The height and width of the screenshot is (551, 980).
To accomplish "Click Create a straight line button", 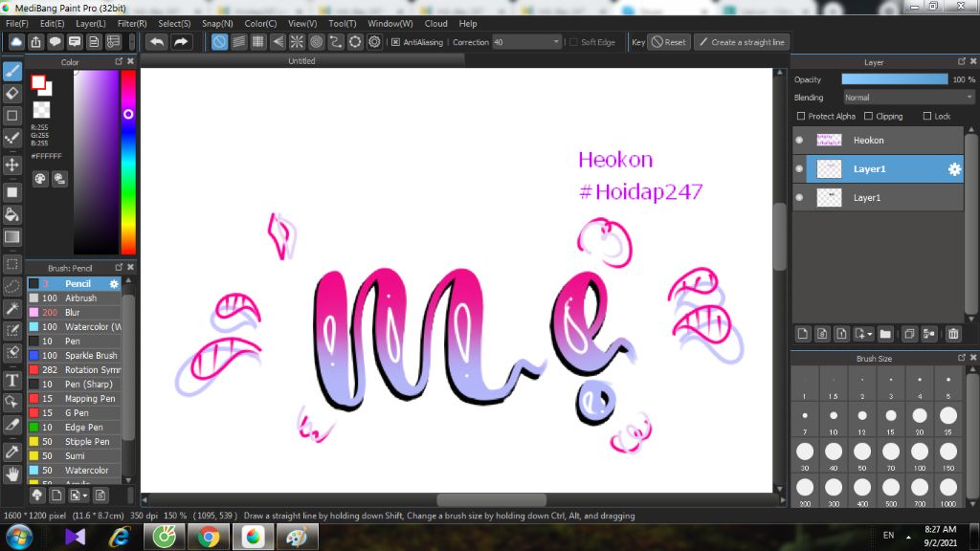I will pyautogui.click(x=742, y=42).
